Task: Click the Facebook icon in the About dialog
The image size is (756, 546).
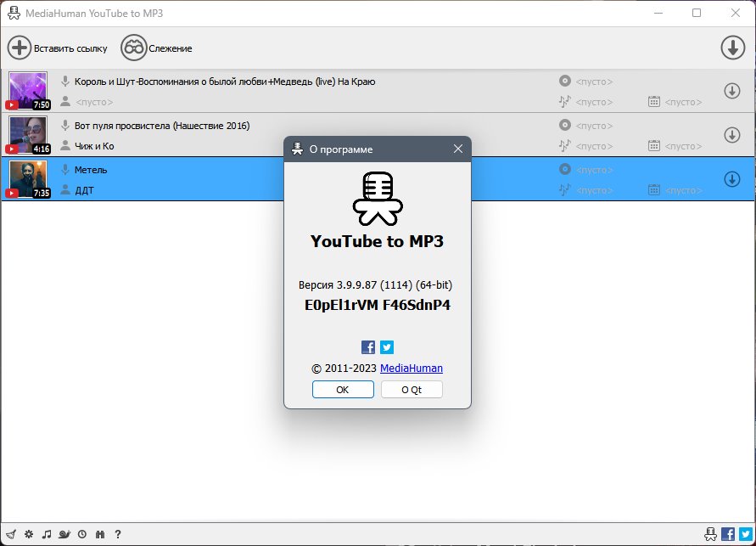Action: (368, 347)
